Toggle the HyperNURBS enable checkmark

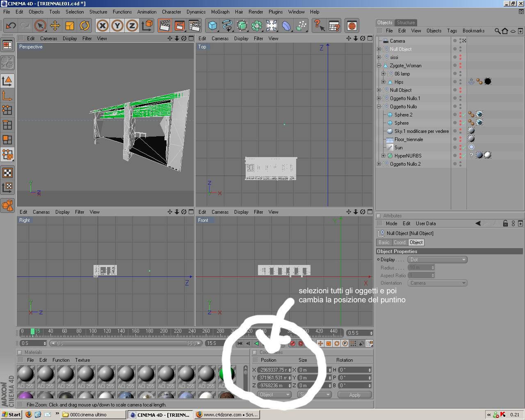point(464,156)
